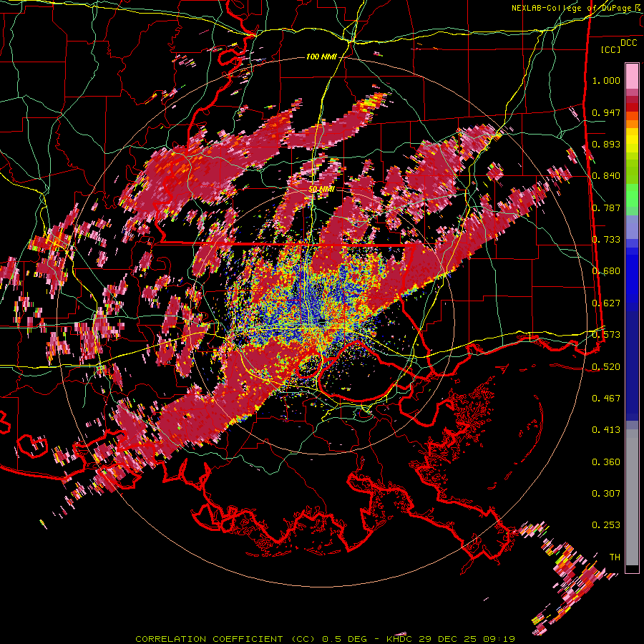The width and height of the screenshot is (644, 644).
Task: Select the 0.413 legend value
Action: click(x=606, y=430)
